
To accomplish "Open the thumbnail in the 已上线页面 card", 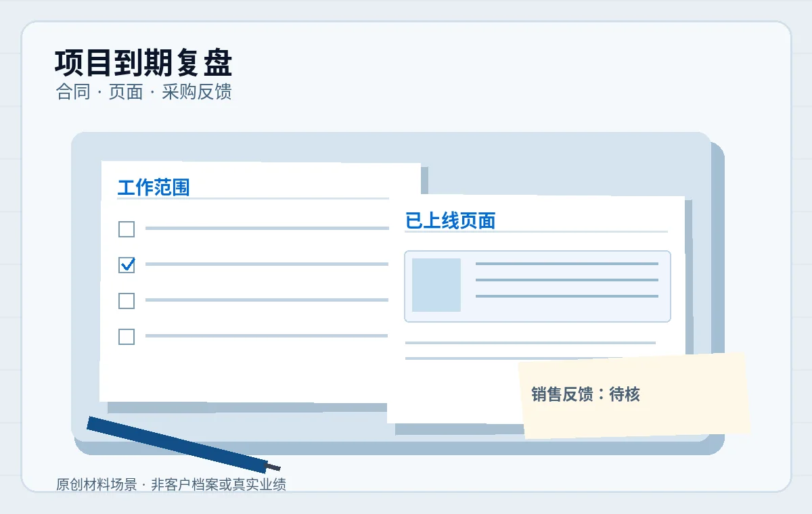I will [x=436, y=285].
